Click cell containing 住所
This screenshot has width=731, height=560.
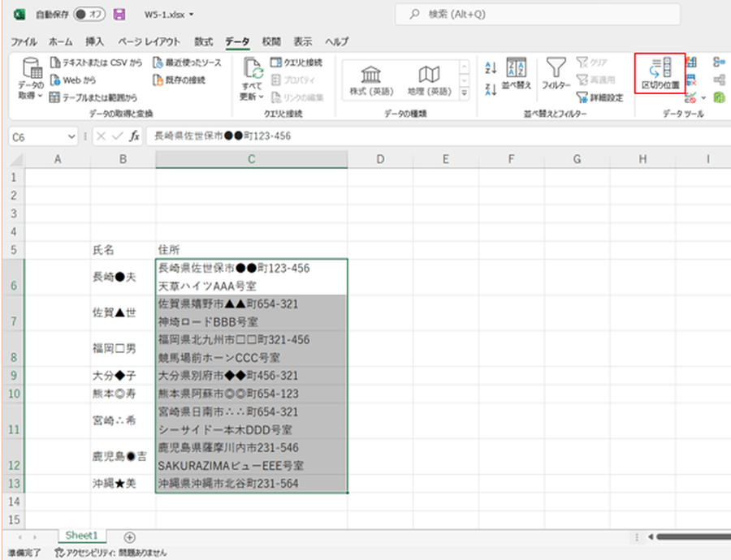[x=251, y=250]
